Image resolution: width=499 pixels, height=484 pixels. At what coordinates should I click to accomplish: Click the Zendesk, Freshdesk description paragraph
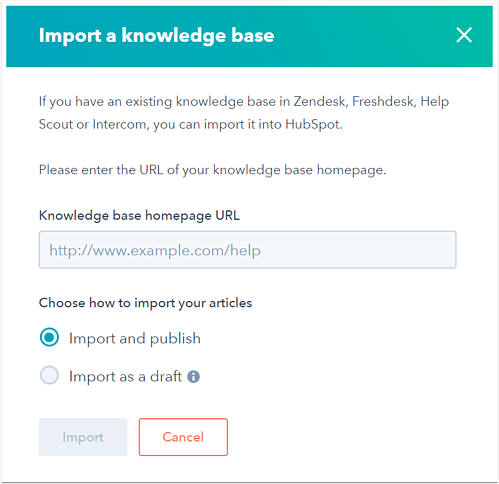[x=244, y=113]
